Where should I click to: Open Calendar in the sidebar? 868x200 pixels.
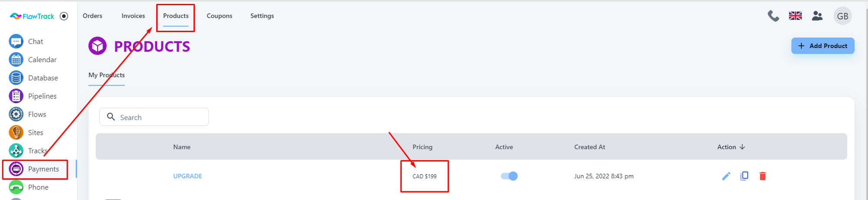(x=42, y=60)
